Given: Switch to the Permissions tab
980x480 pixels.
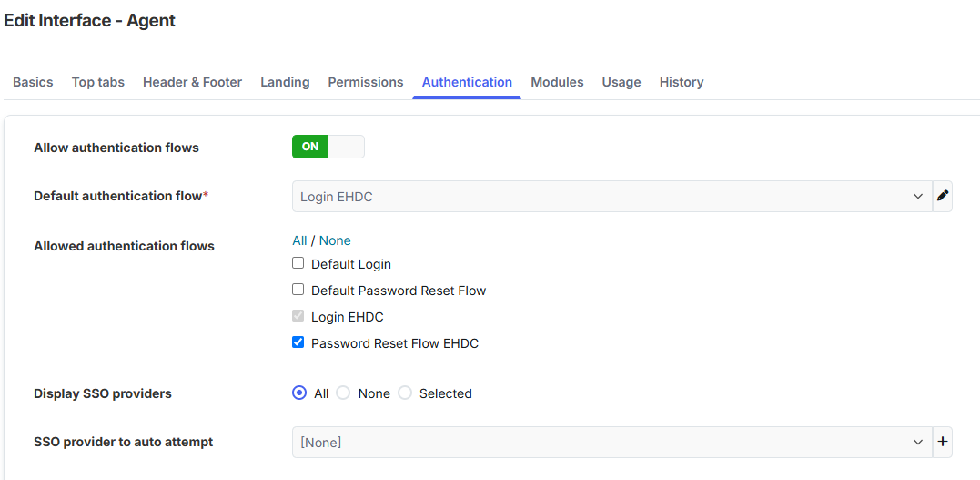Looking at the screenshot, I should tap(366, 82).
